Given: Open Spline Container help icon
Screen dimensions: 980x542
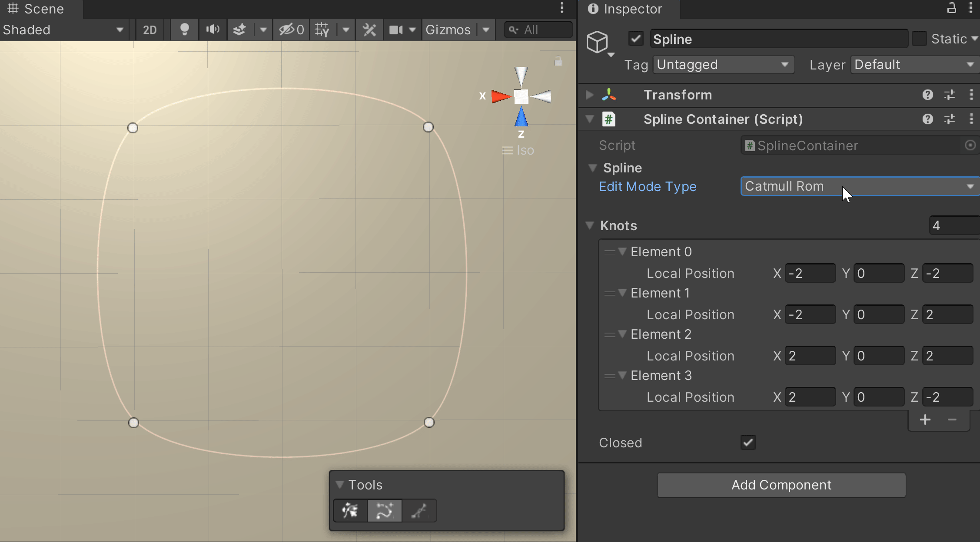Looking at the screenshot, I should pyautogui.click(x=927, y=119).
